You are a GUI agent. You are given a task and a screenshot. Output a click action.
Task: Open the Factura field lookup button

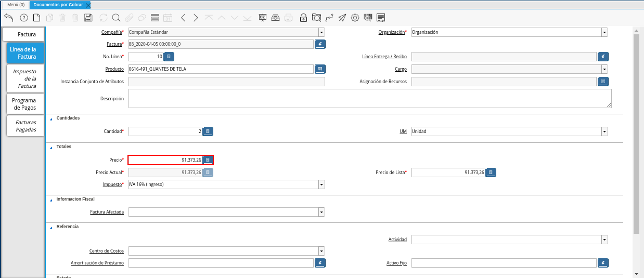pyautogui.click(x=320, y=44)
